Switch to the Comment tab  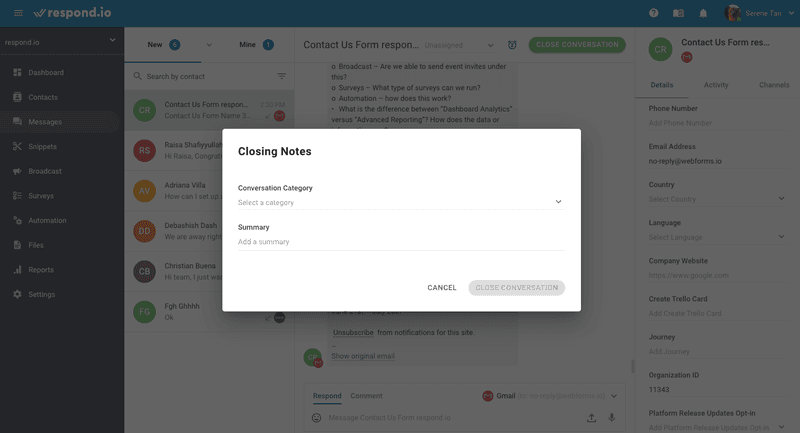point(366,396)
